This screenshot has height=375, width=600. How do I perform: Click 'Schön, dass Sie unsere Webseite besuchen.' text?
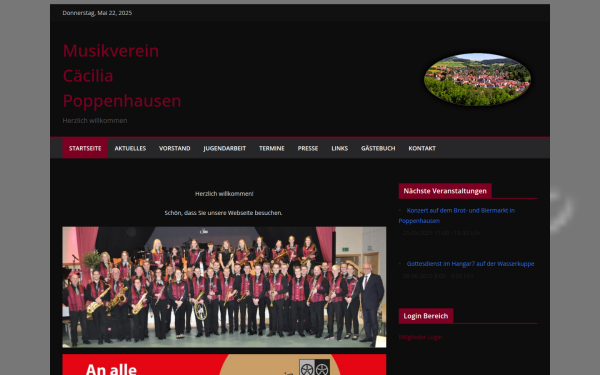(x=223, y=213)
